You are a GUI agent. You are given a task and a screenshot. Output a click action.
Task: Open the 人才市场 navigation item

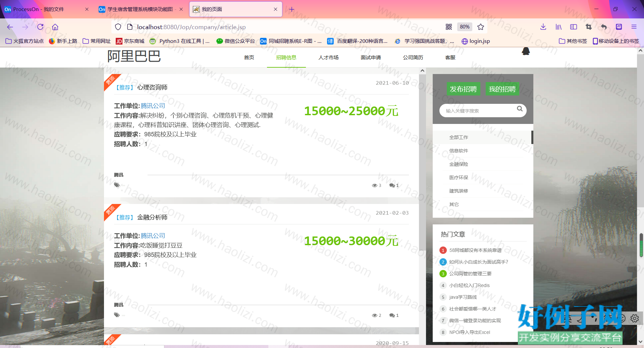[x=328, y=58]
